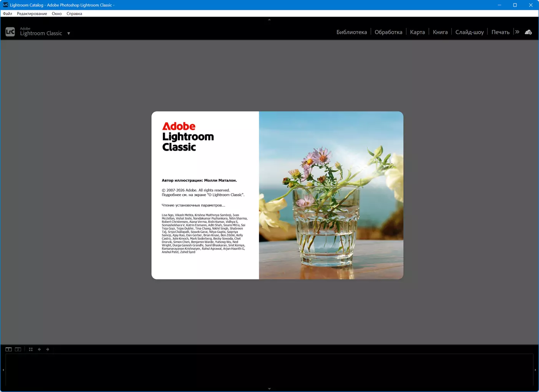539x392 pixels.
Task: Dismiss the splash screen by clicking the flower image
Action: click(x=331, y=195)
